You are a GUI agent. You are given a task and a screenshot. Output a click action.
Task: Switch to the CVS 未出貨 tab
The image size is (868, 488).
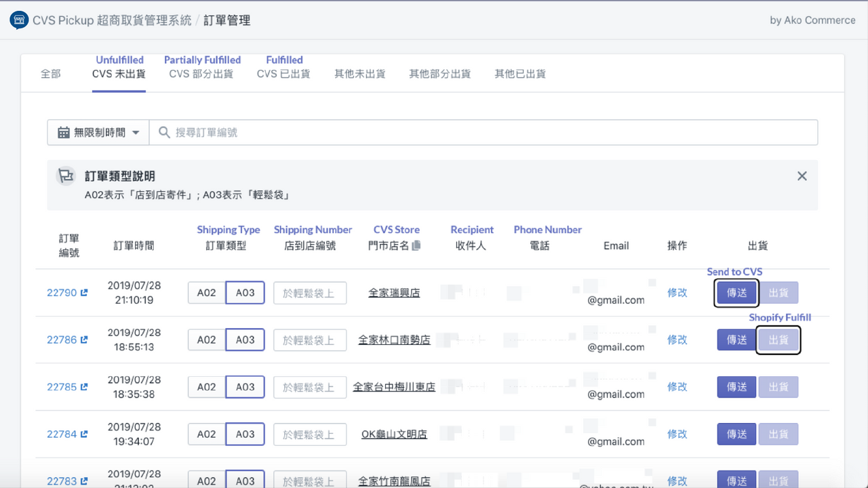click(119, 74)
